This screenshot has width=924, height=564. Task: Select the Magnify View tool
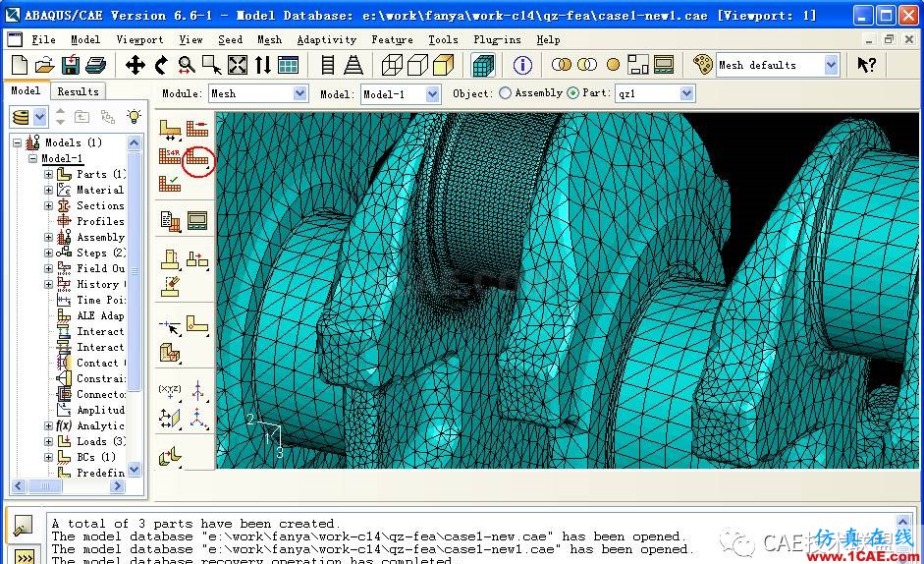(x=187, y=65)
